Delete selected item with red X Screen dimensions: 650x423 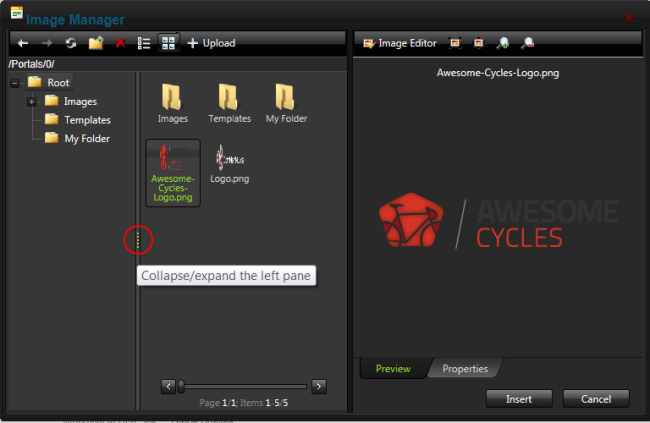click(121, 43)
